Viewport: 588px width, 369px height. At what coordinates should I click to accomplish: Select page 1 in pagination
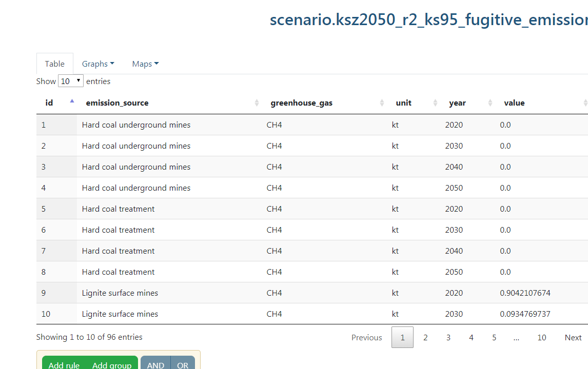402,337
